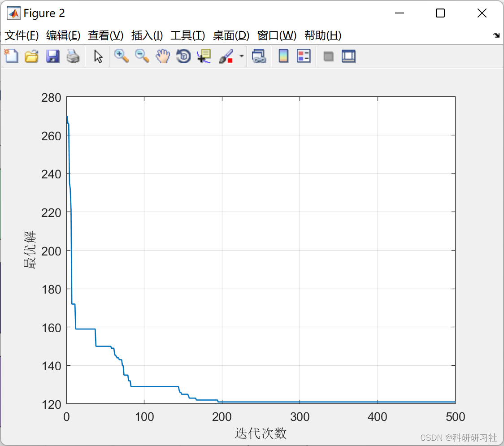The image size is (504, 446).
Task: Open the 桌面(D) menu
Action: tap(231, 35)
